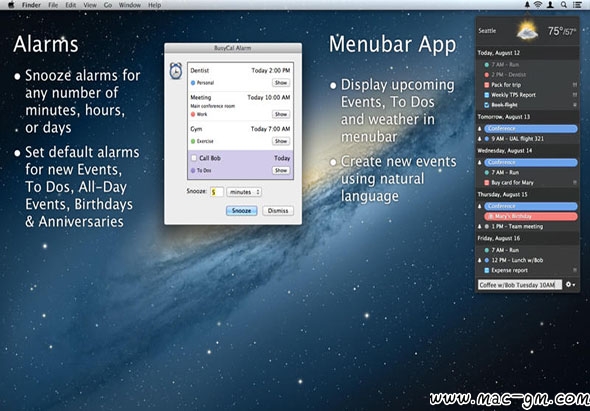Open the Finder menu
The height and width of the screenshot is (411, 590).
pos(31,5)
